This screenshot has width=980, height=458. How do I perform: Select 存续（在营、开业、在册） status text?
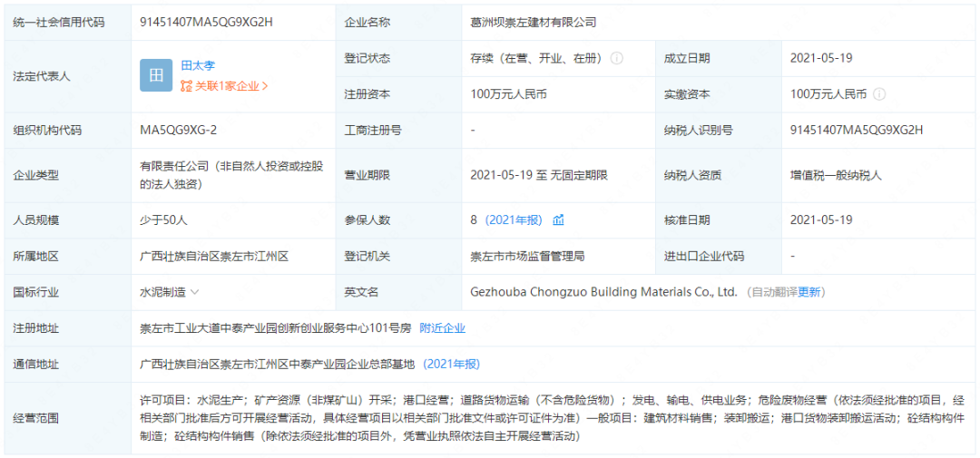[536, 58]
